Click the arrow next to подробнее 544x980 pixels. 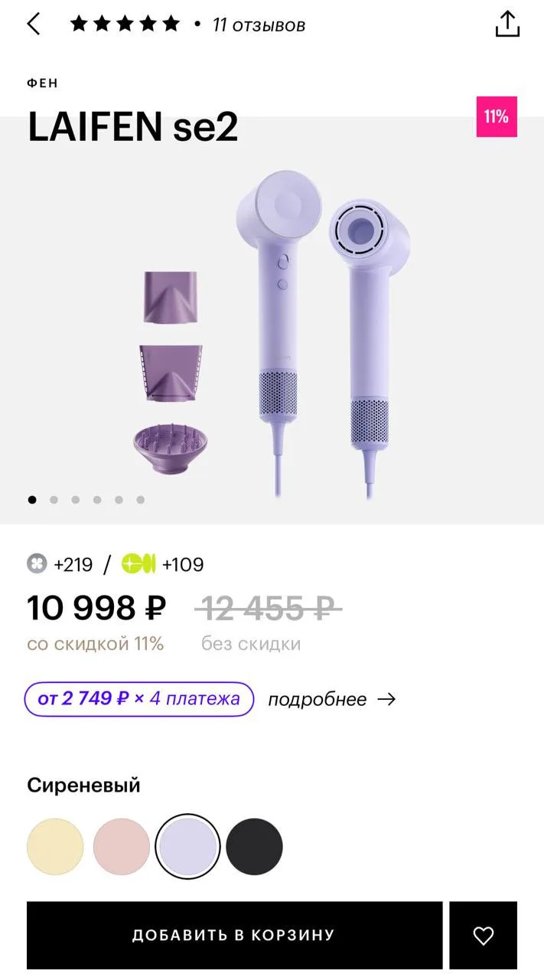click(386, 699)
